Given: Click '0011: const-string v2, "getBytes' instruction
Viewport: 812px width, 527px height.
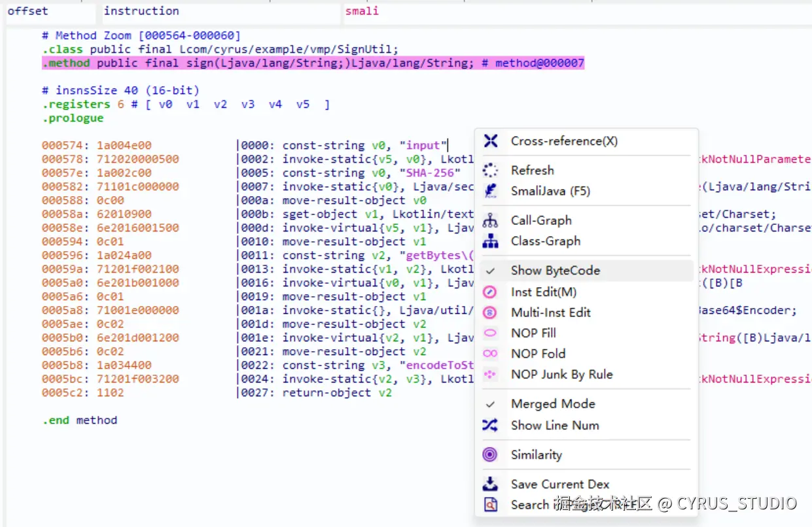Looking at the screenshot, I should pos(357,255).
